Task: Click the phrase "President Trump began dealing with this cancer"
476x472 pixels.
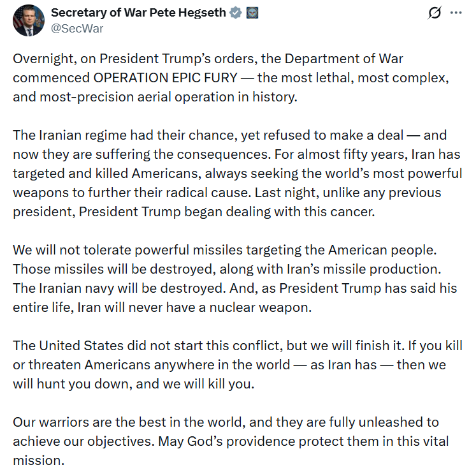Action: 226,212
